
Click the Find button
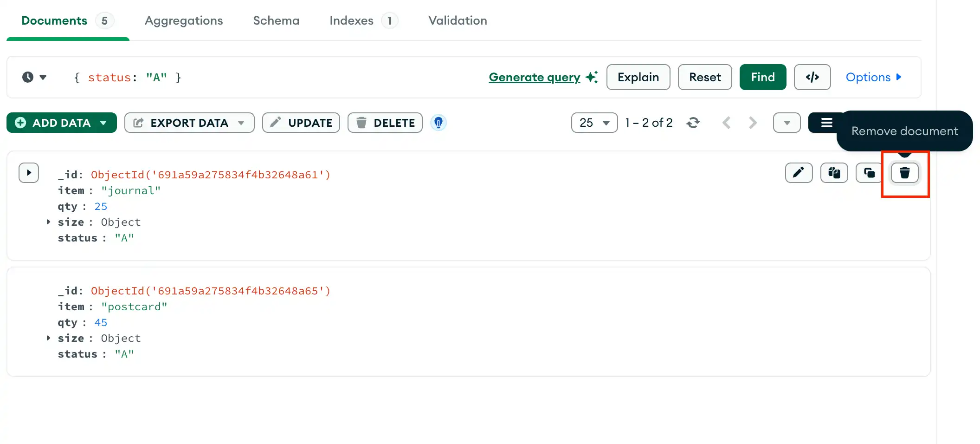point(762,77)
